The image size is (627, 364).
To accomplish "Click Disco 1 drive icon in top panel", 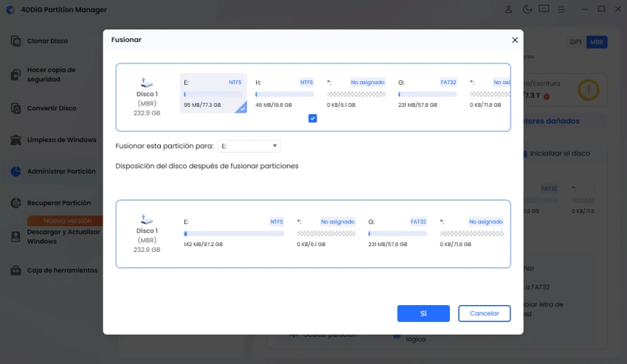I will 147,83.
